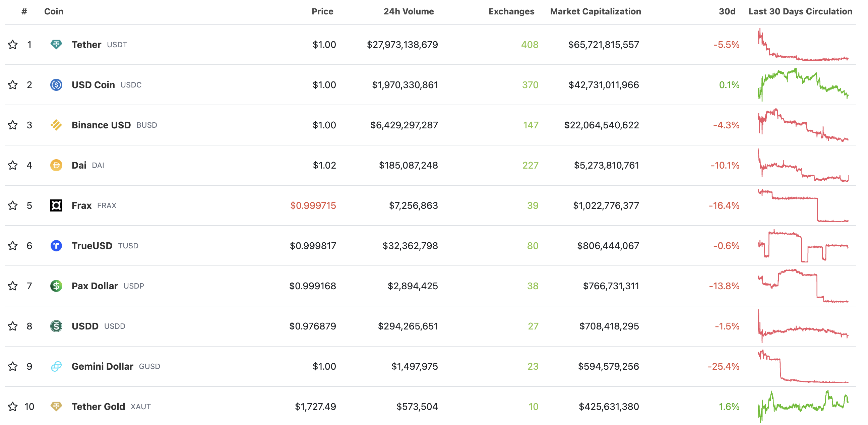Click the Pax Dollar logo icon

(56, 286)
